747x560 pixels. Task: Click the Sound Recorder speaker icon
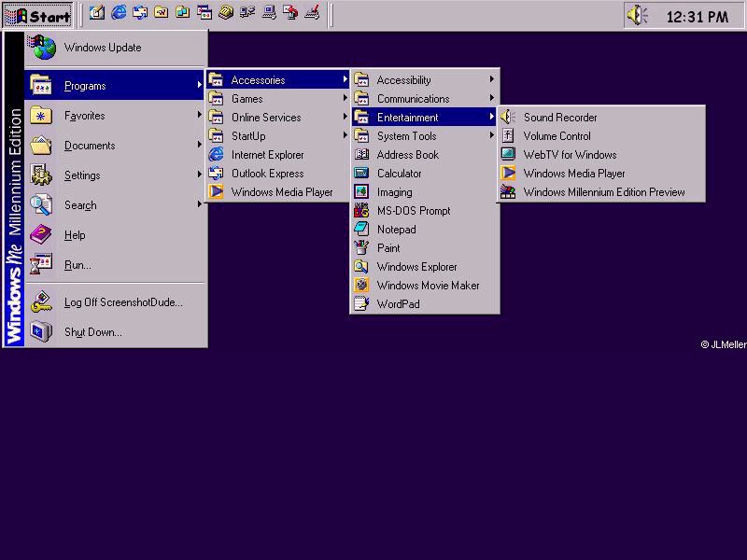pos(508,118)
